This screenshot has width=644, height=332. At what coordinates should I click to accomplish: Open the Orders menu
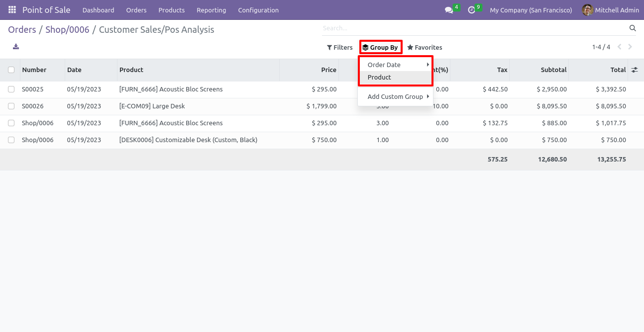tap(136, 10)
